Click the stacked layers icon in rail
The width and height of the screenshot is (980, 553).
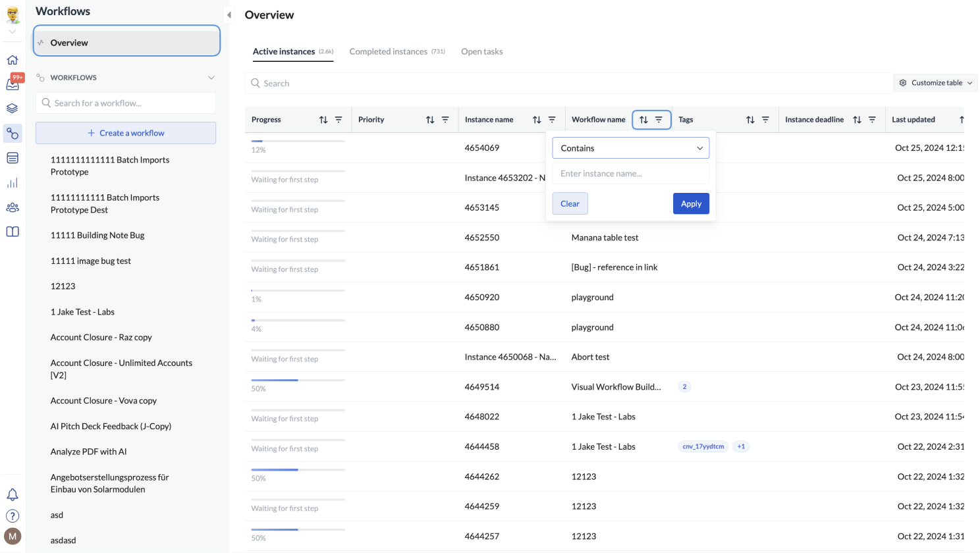pyautogui.click(x=13, y=109)
